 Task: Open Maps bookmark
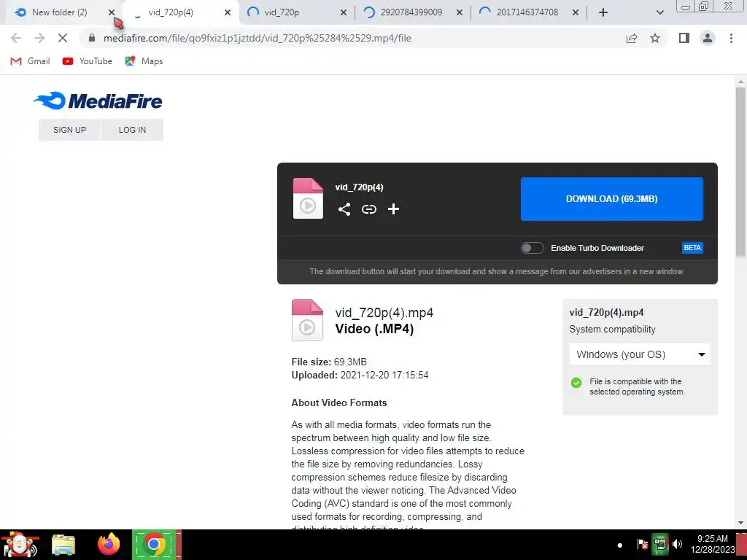point(144,61)
